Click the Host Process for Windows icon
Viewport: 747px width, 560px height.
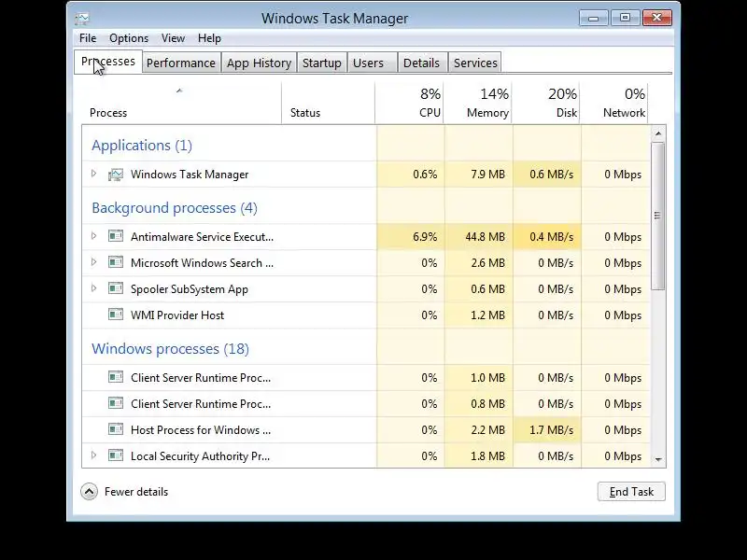coord(116,429)
